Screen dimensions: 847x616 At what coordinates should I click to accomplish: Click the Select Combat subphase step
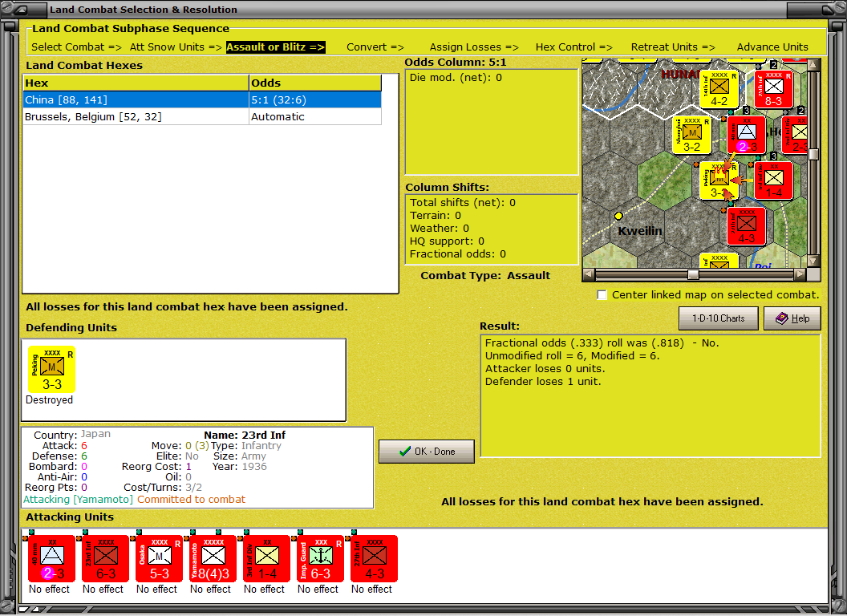point(76,47)
